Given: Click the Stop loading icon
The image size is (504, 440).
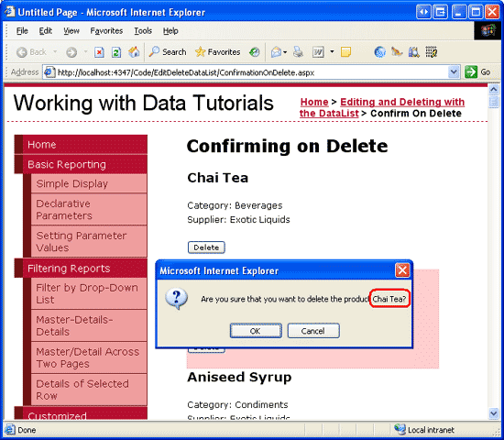Looking at the screenshot, I should (x=99, y=52).
